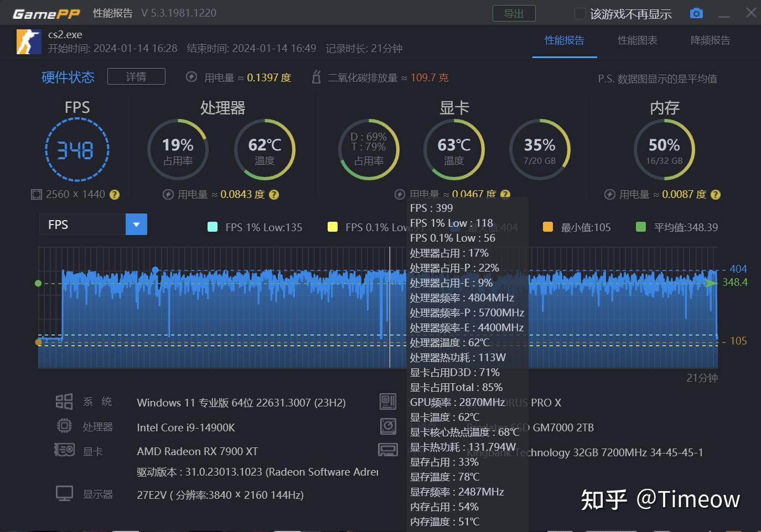Screen dimensions: 761x532
Task: Switch to the 性能图表 tab
Action: [x=638, y=40]
